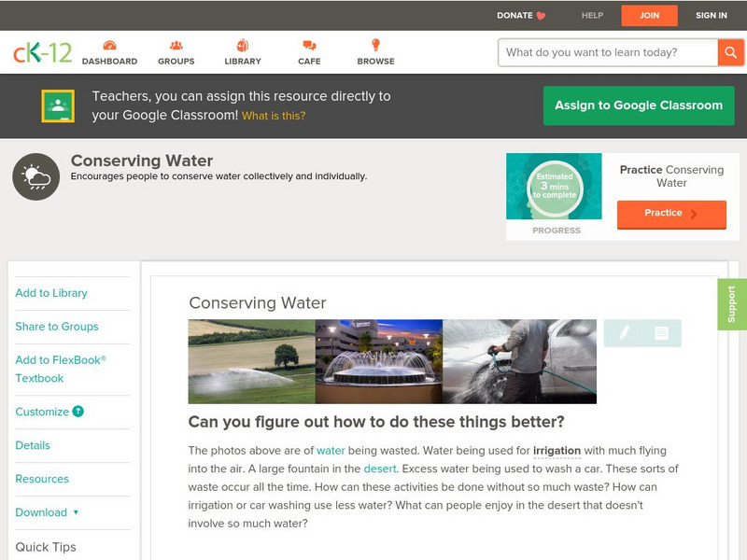Screen dimensions: 747x560
Task: Click the Google Classroom icon
Action: (58, 105)
